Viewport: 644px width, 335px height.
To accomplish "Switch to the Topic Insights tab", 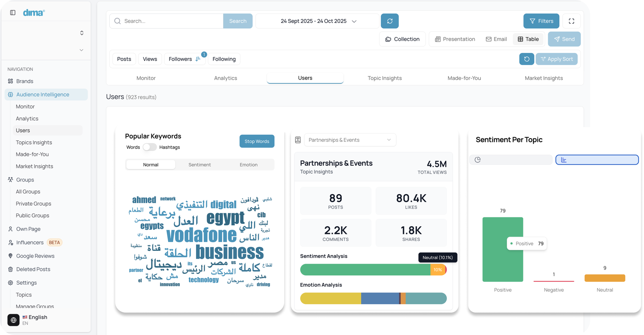I will [x=384, y=78].
